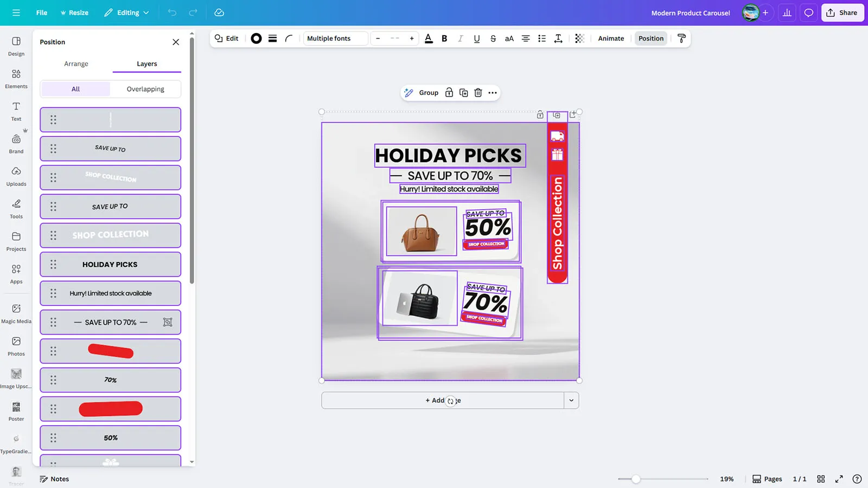Click the Animate button

pyautogui.click(x=611, y=38)
